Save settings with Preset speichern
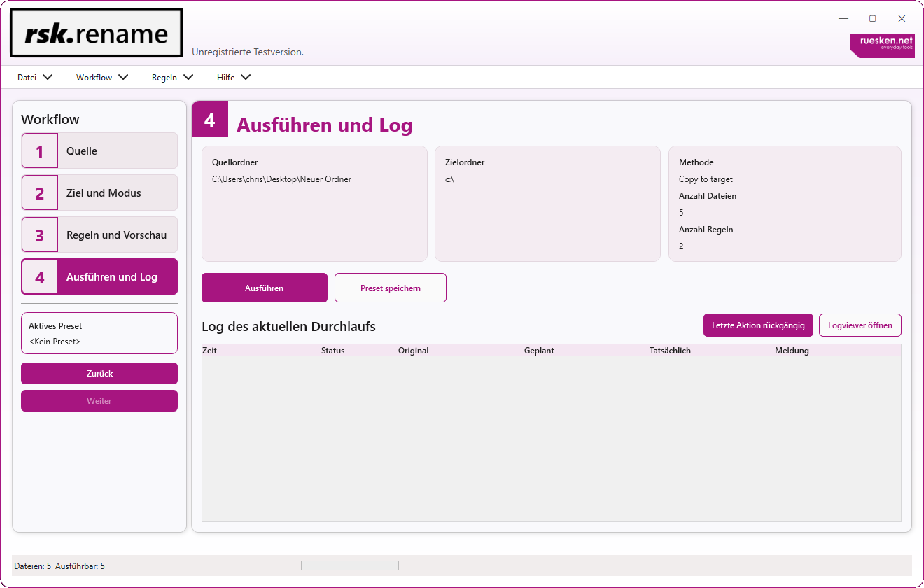924x588 pixels. pyautogui.click(x=390, y=288)
